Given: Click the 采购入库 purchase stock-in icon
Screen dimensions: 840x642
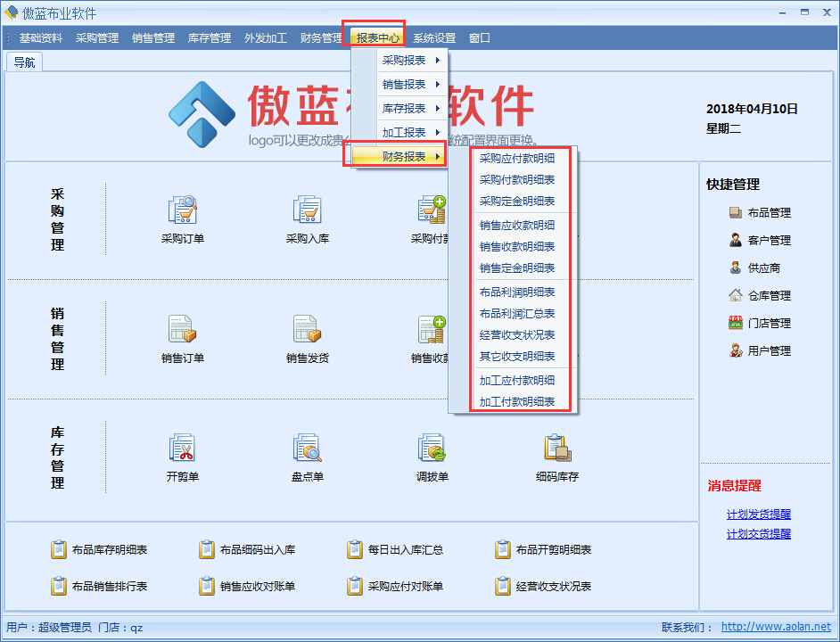Looking at the screenshot, I should 308,210.
